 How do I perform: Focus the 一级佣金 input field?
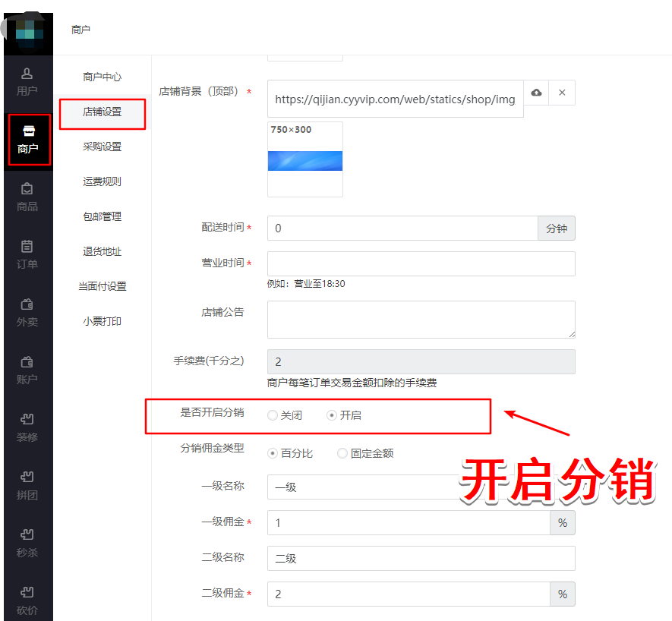pos(409,522)
